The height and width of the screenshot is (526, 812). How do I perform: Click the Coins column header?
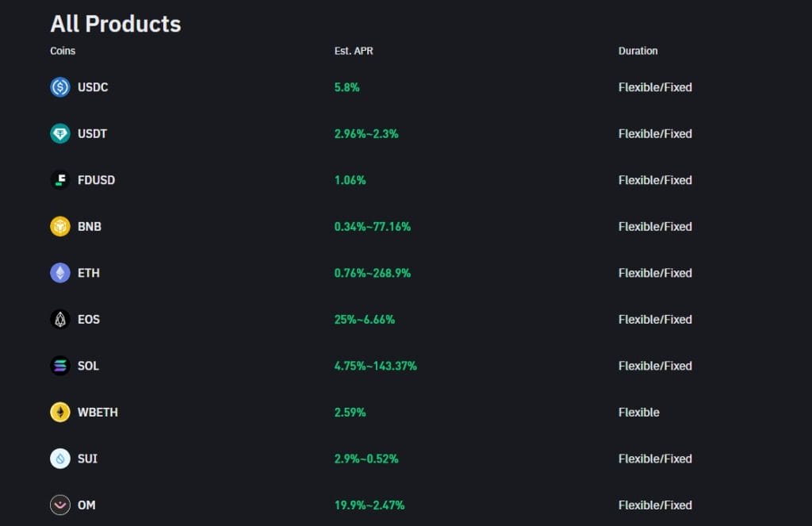(x=62, y=51)
